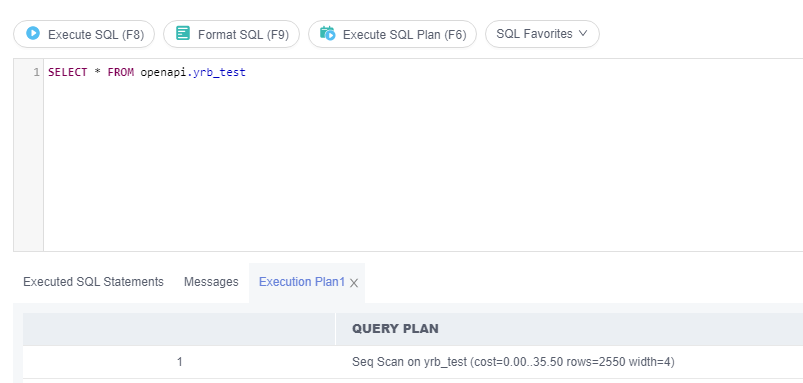Image resolution: width=803 pixels, height=383 pixels.
Task: Click empty area of the SQL editor
Action: point(423,164)
